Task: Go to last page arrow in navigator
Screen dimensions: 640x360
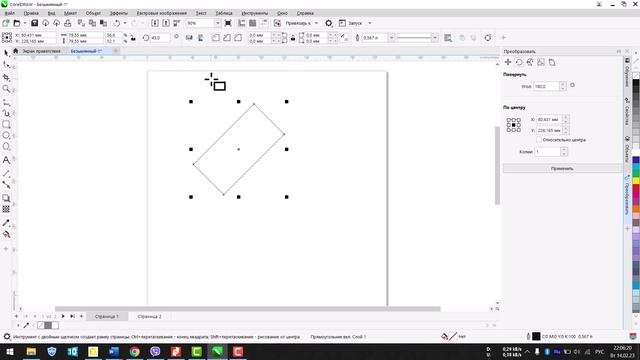Action: tap(72, 316)
